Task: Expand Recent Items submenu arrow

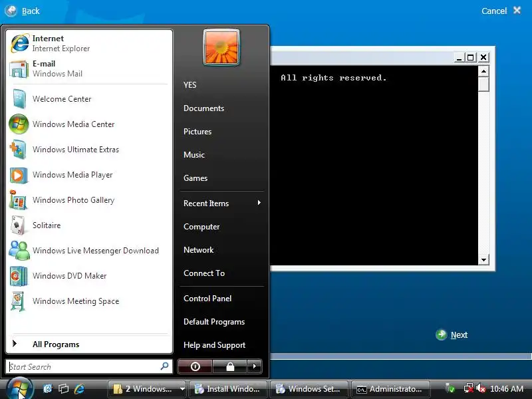Action: pyautogui.click(x=259, y=203)
